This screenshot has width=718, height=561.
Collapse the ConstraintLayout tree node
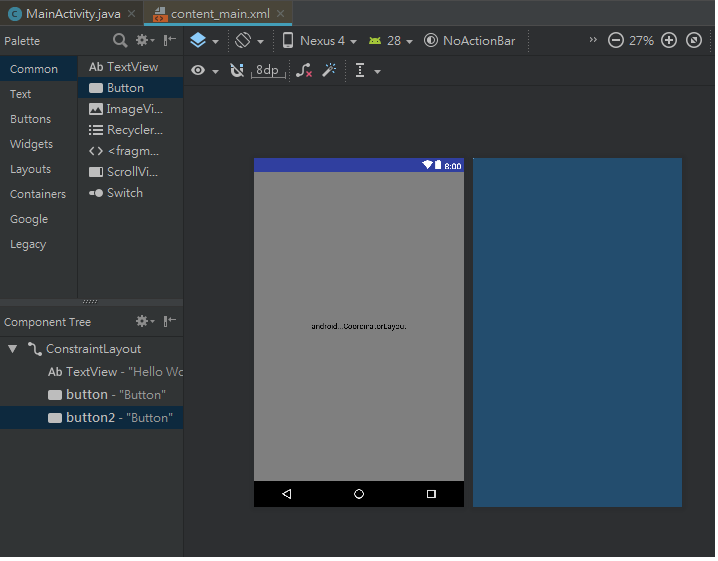click(12, 349)
